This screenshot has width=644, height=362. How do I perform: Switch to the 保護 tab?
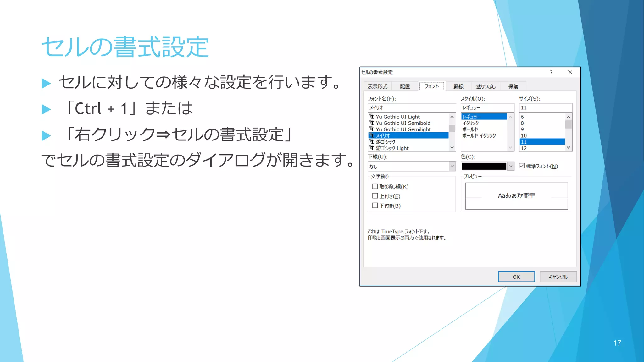click(513, 86)
